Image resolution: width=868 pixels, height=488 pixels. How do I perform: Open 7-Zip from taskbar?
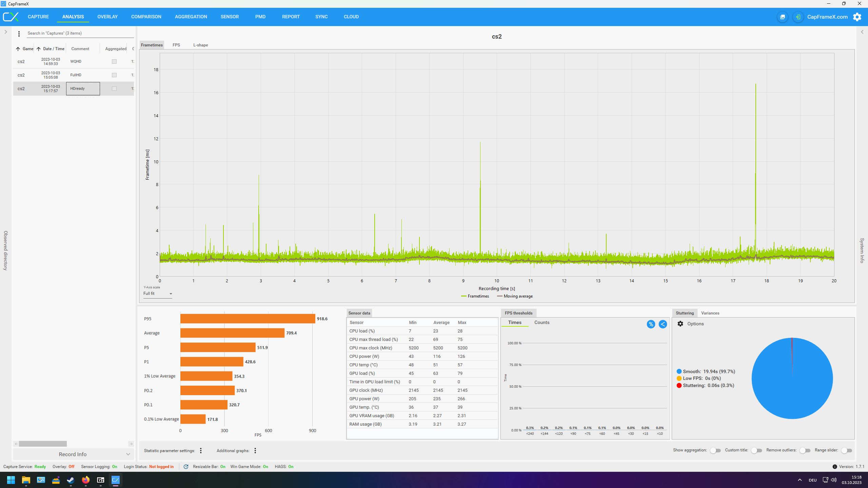[x=101, y=480]
